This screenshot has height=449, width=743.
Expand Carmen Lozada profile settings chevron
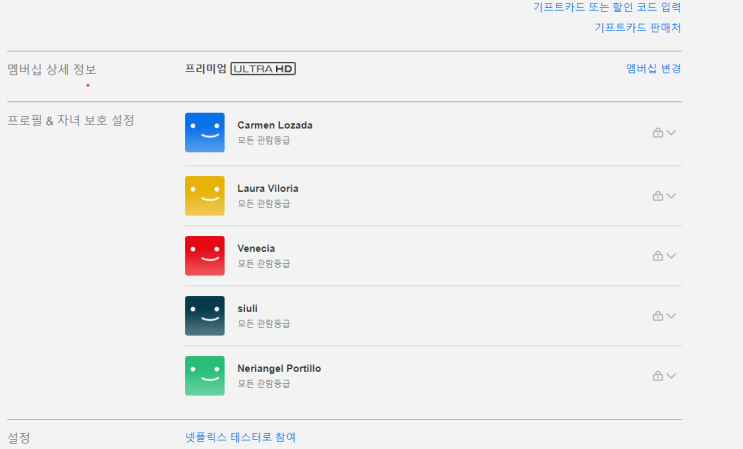point(671,133)
